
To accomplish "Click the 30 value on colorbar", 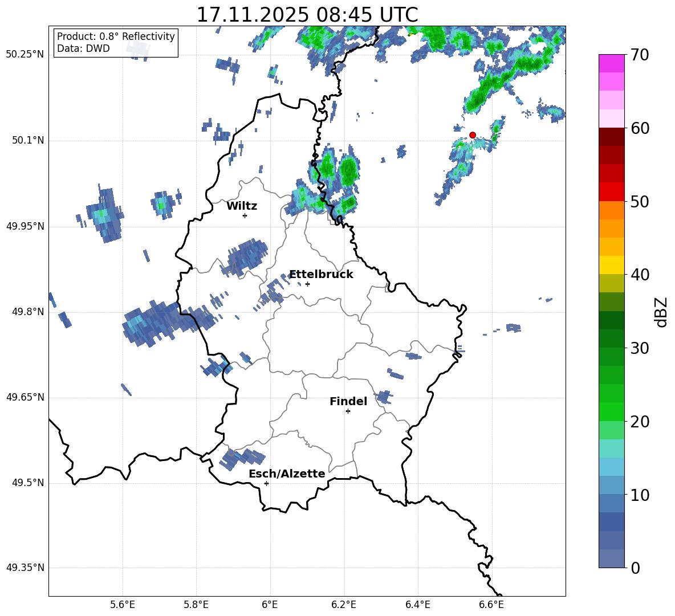I will pos(640,348).
